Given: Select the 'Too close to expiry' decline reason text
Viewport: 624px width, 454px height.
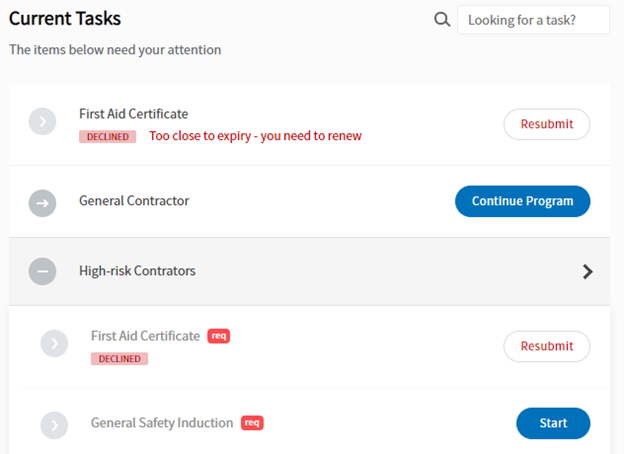Looking at the screenshot, I should point(255,136).
